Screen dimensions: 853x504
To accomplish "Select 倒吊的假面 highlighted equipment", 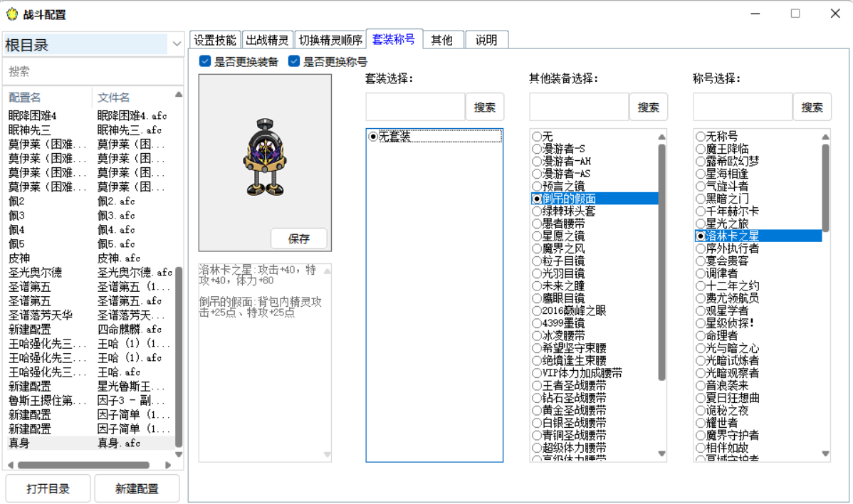I will coord(595,199).
